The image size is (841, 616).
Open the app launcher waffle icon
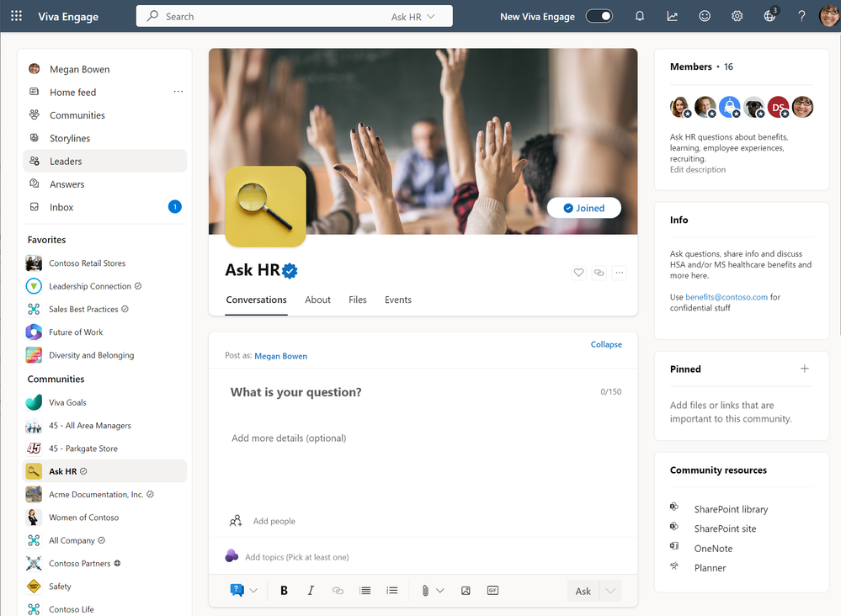point(17,16)
